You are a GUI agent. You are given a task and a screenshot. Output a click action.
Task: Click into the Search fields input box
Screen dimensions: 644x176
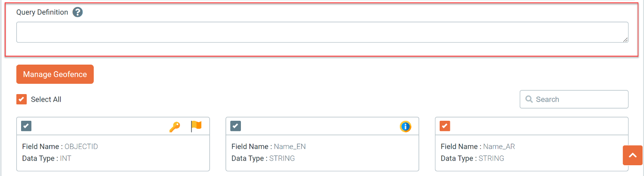click(x=574, y=99)
